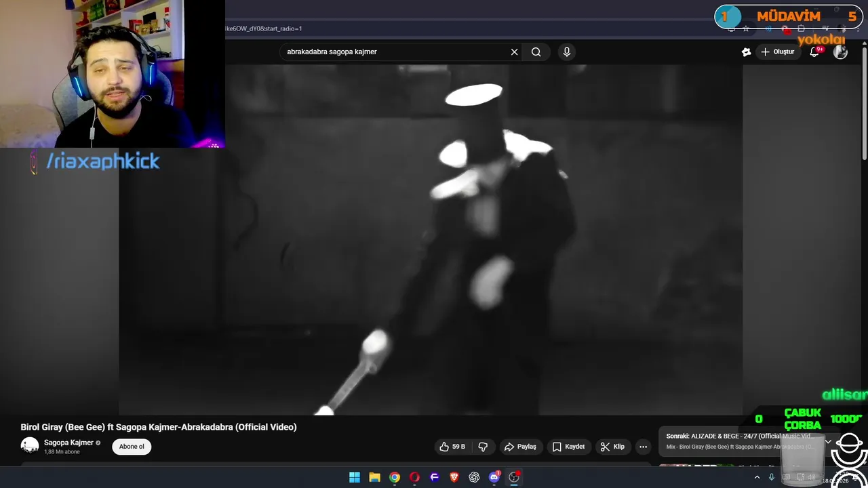Open the Windows Start menu

[355, 477]
